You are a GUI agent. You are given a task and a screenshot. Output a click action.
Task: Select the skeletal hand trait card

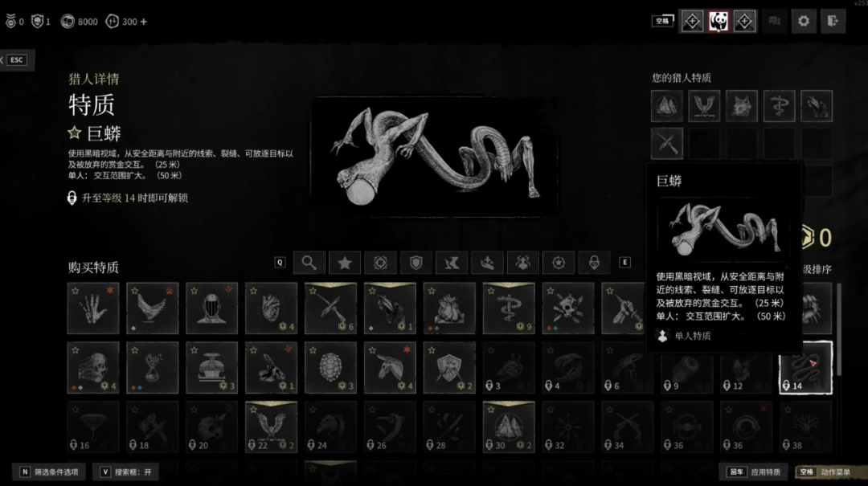(93, 308)
